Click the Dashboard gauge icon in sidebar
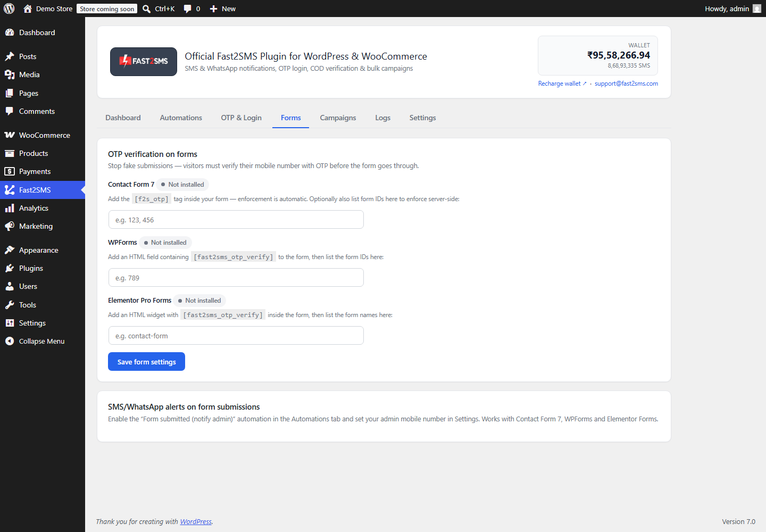This screenshot has width=766, height=532. click(x=10, y=32)
